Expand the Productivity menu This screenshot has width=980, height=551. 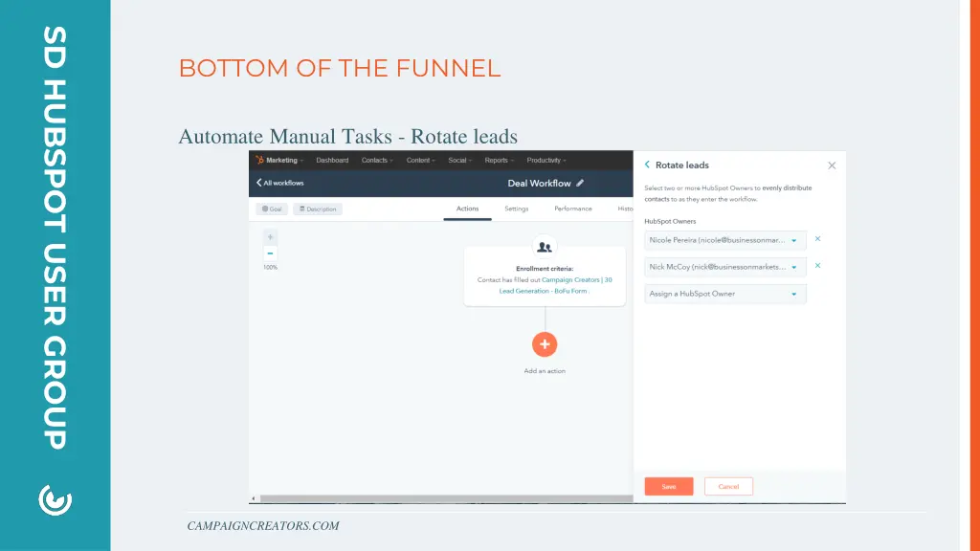[546, 161]
